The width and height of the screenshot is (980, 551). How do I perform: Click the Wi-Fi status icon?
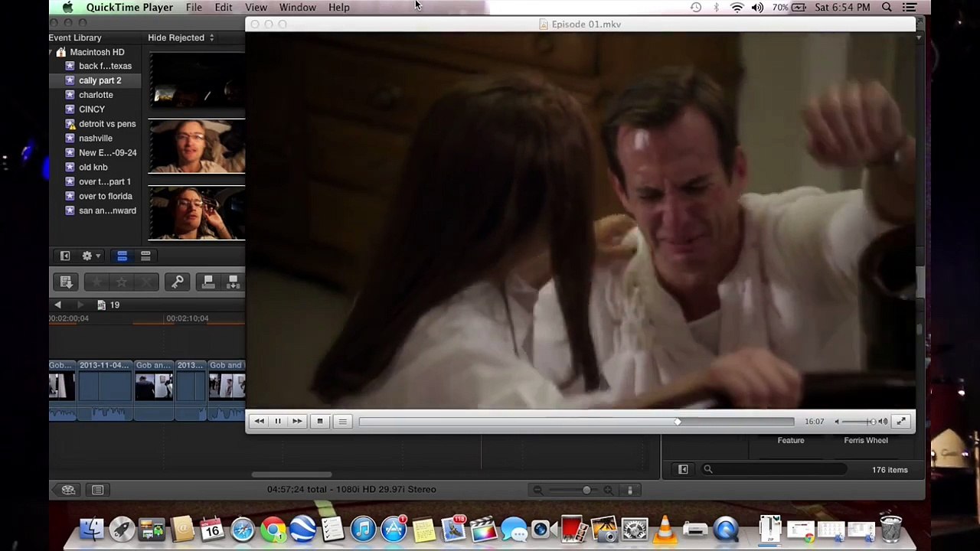coord(737,8)
